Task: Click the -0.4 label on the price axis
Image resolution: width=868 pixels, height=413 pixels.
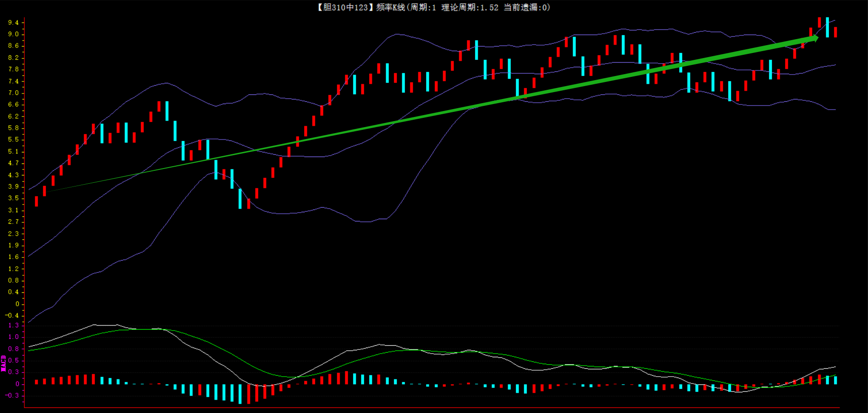Action: [12, 315]
